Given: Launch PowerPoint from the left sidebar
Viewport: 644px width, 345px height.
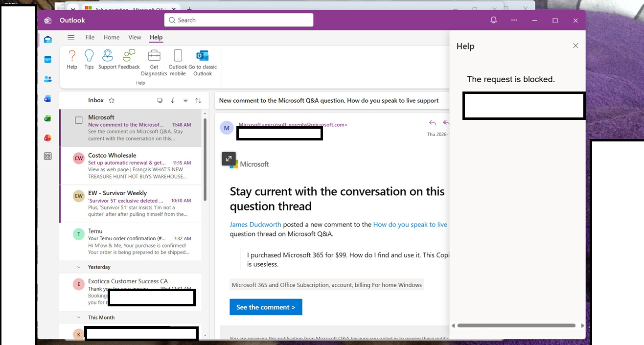Looking at the screenshot, I should (47, 138).
